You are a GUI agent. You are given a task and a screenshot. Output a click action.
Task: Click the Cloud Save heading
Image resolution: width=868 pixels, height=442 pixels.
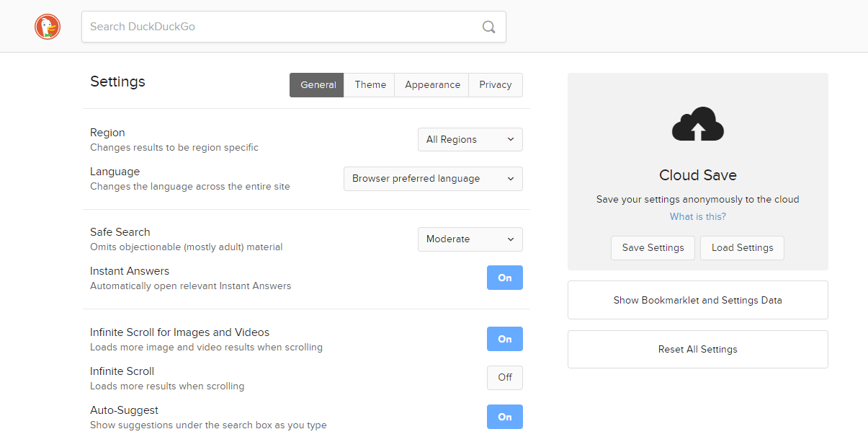click(698, 175)
